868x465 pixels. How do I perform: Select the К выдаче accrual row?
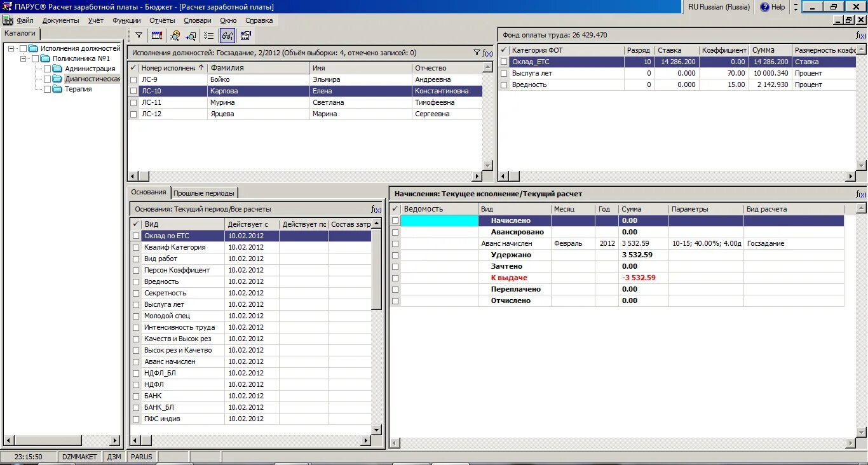pos(616,278)
